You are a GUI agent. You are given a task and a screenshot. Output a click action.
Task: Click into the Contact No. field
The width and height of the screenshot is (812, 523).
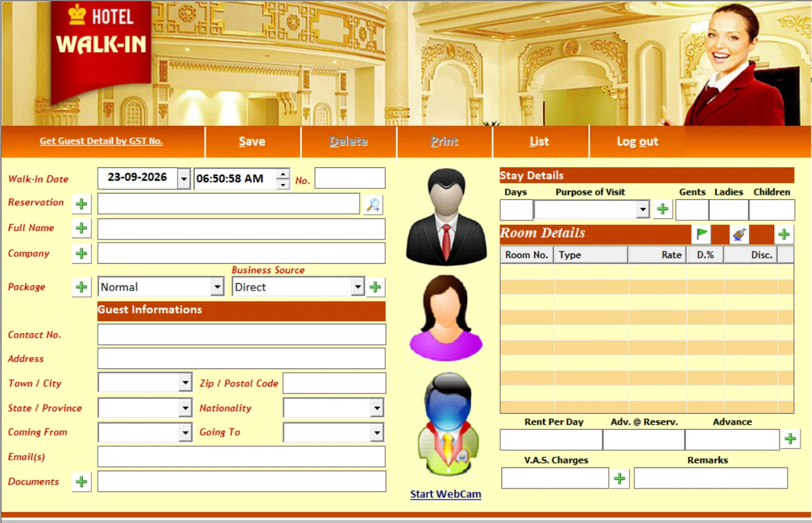pos(241,335)
